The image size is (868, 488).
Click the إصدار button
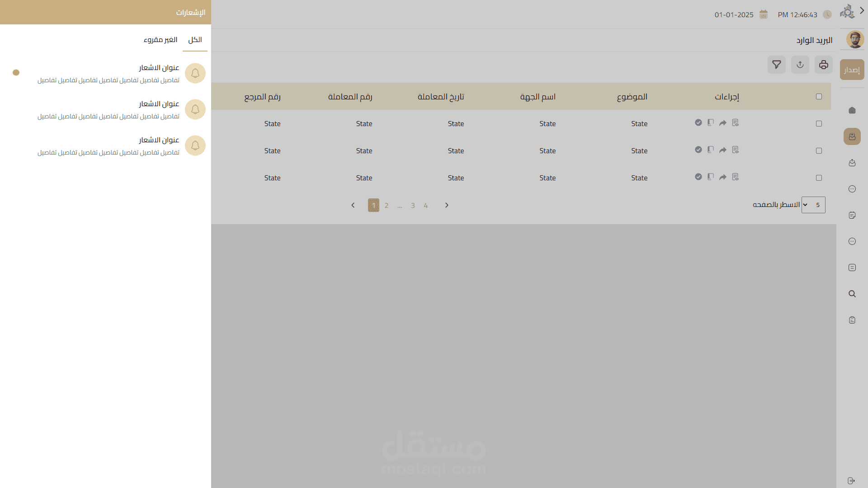[x=852, y=70]
